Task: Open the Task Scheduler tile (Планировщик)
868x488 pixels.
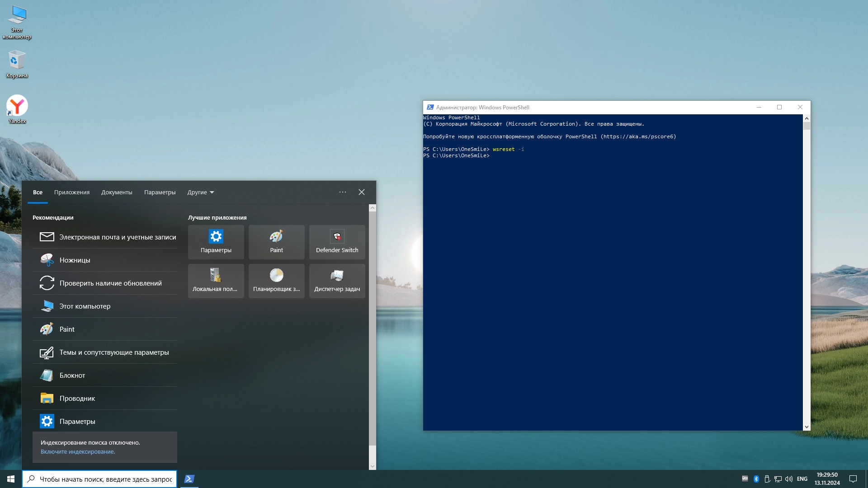Action: tap(276, 281)
